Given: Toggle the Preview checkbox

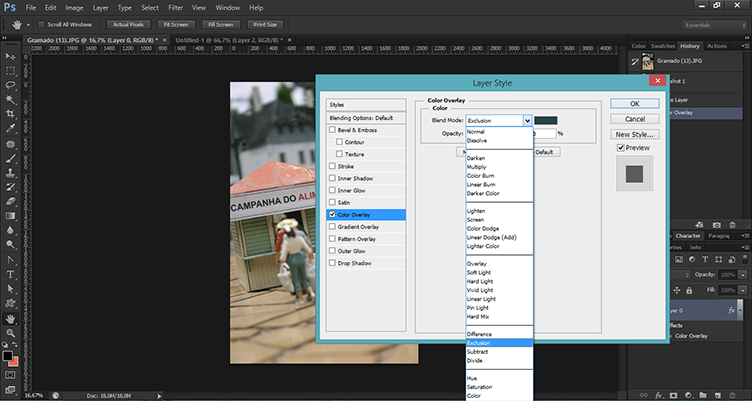Looking at the screenshot, I should tap(622, 149).
